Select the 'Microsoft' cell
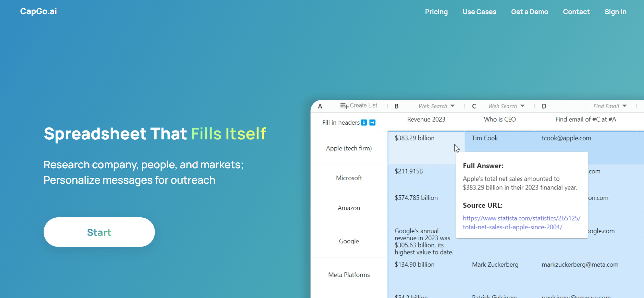Screen dimensions: 644x298 [x=349, y=178]
